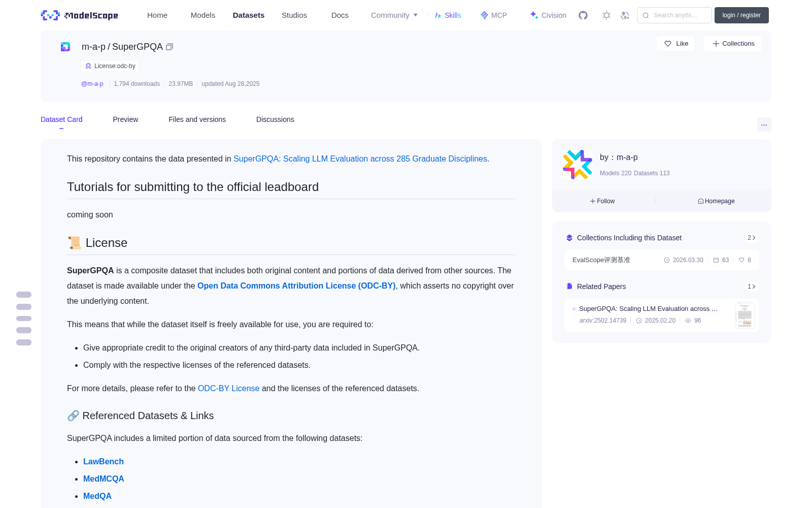The width and height of the screenshot is (812, 508).
Task: Go to the Home navigation item
Action: pyautogui.click(x=157, y=15)
